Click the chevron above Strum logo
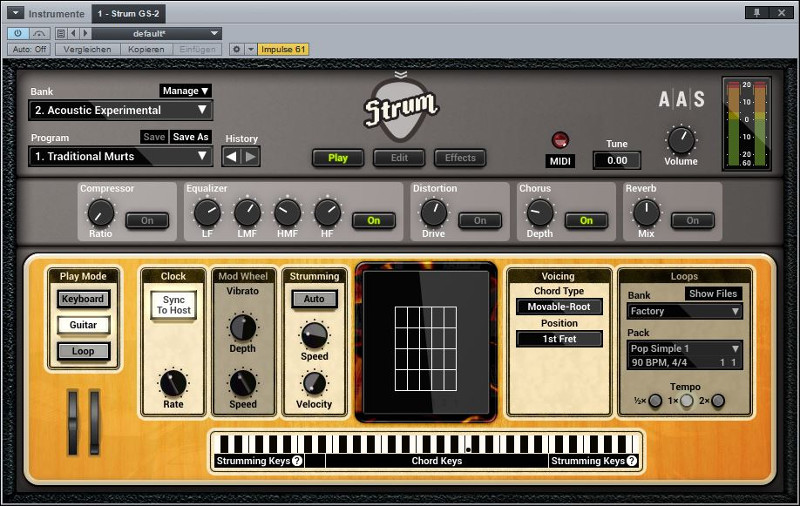The width and height of the screenshot is (800, 506). (x=401, y=75)
